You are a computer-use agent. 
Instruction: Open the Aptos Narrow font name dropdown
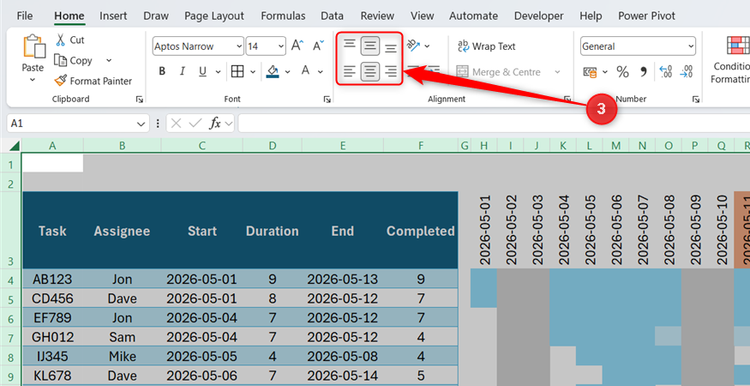239,46
